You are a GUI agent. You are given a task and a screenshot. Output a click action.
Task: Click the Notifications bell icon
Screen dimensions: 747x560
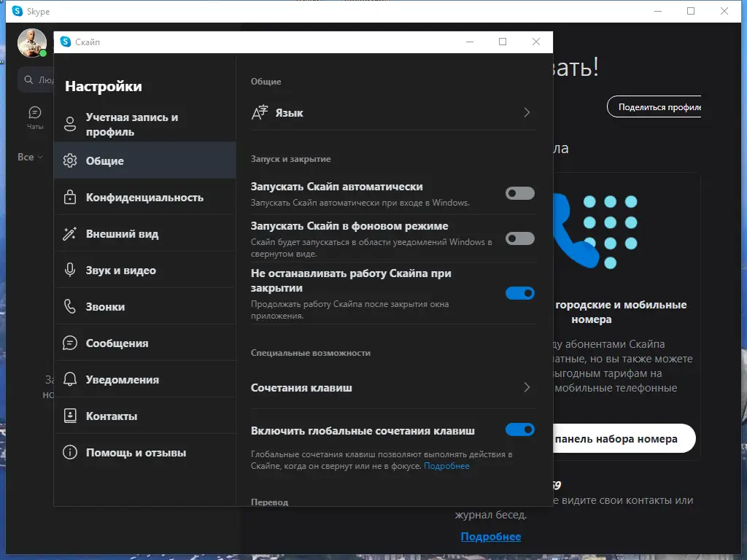click(70, 379)
